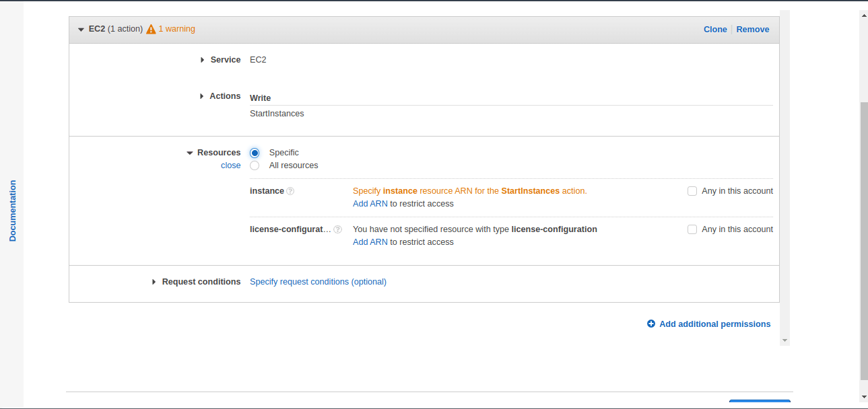The width and height of the screenshot is (868, 409).
Task: Click the plus icon for additional permissions
Action: pyautogui.click(x=651, y=324)
